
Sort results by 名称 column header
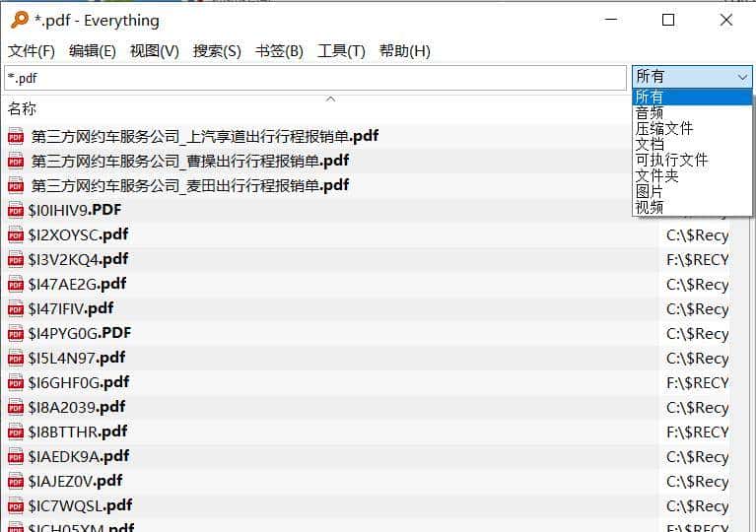(22, 109)
